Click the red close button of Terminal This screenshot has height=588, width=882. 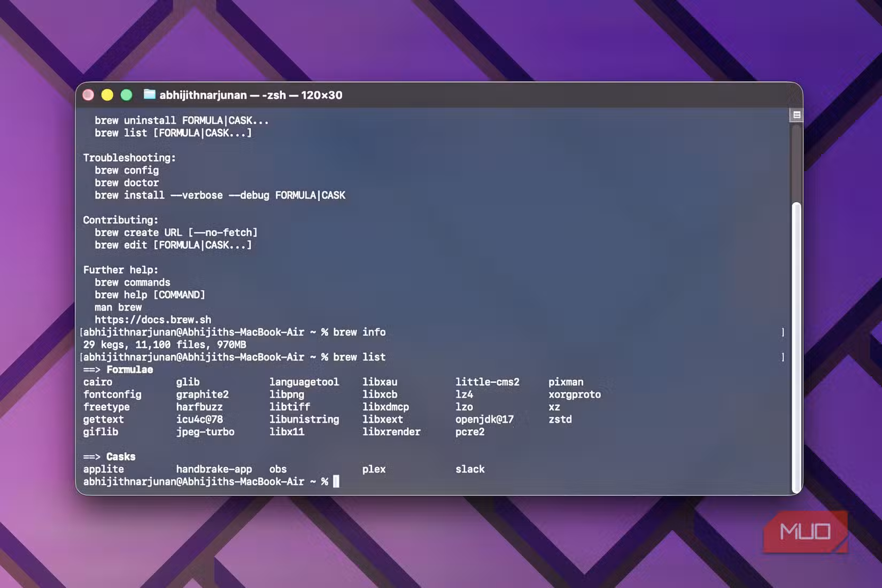coord(88,95)
